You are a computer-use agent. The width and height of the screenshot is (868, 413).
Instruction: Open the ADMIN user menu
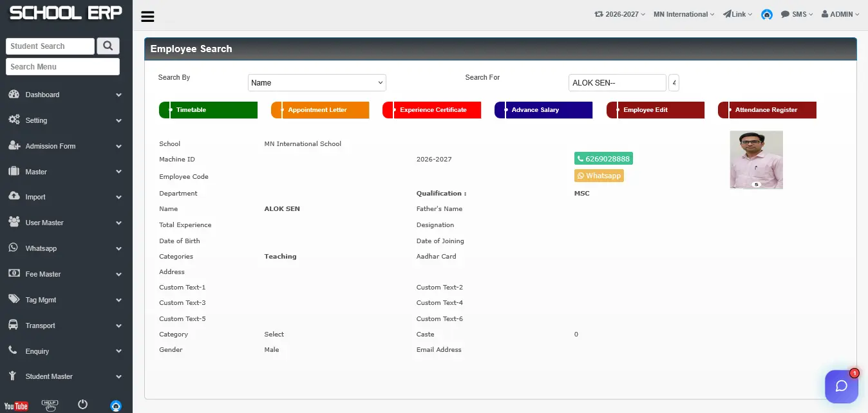pyautogui.click(x=840, y=14)
